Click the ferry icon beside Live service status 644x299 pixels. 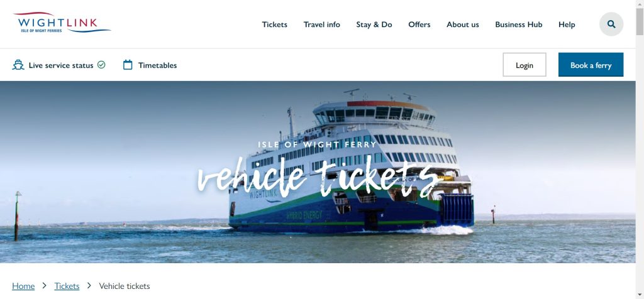[18, 65]
